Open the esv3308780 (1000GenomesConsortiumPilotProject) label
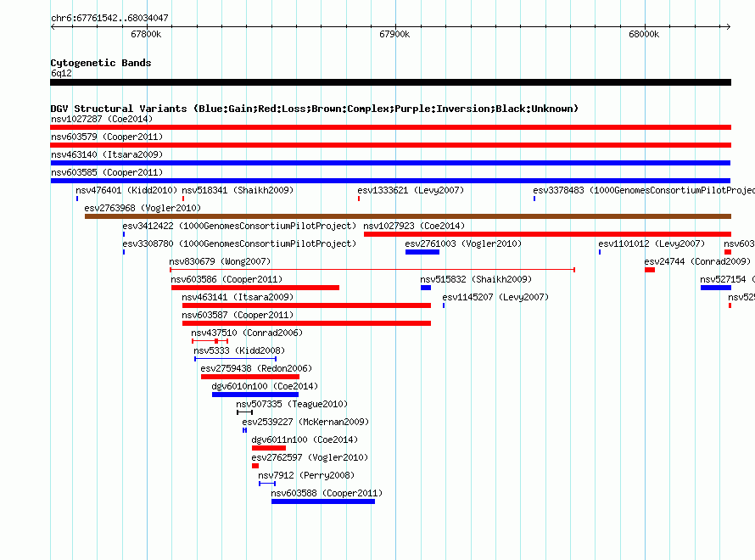 (x=239, y=244)
